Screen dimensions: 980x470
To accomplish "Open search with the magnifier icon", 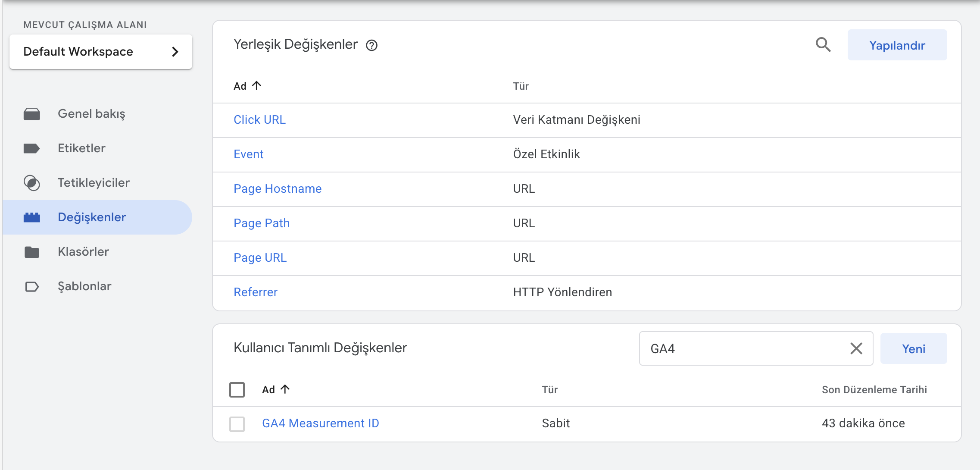I will tap(824, 44).
